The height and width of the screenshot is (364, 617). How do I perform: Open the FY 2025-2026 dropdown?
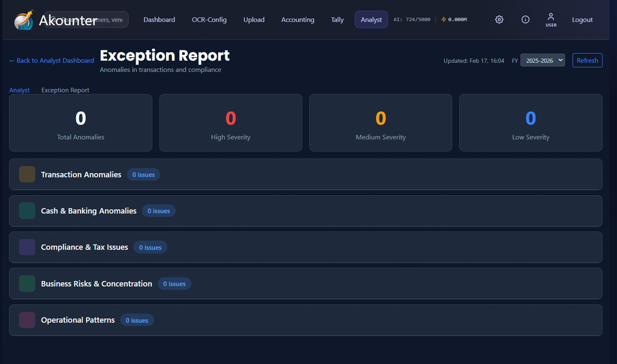pyautogui.click(x=542, y=60)
